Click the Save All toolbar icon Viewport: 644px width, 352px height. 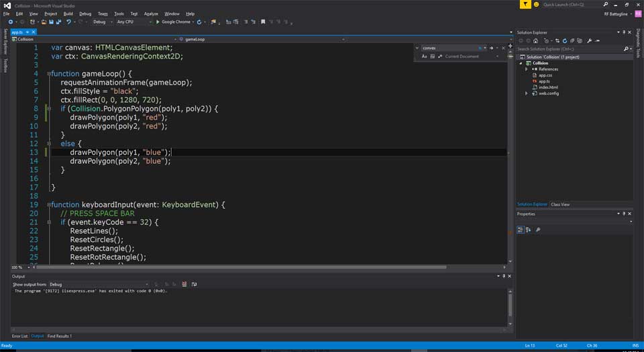pos(59,22)
